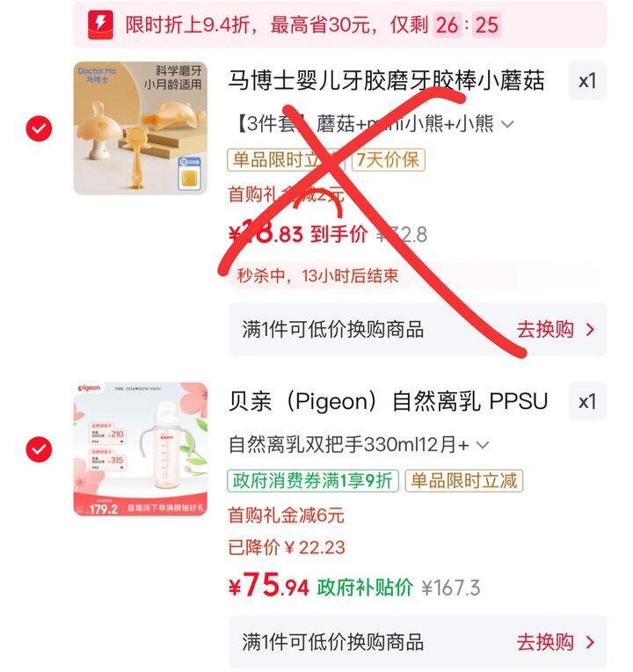Image resolution: width=633 pixels, height=672 pixels.
Task: Tap the x1 quantity for 马博士 item
Action: pyautogui.click(x=587, y=81)
